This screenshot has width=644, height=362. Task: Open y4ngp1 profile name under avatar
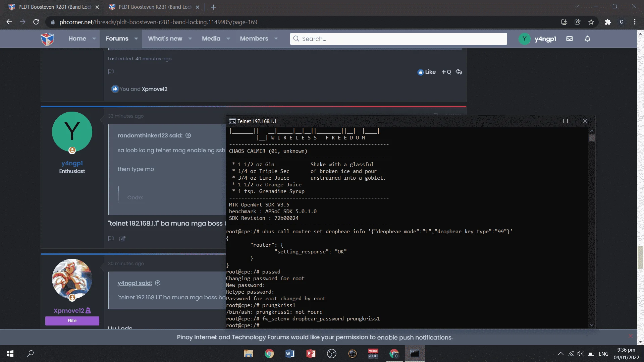click(x=72, y=163)
